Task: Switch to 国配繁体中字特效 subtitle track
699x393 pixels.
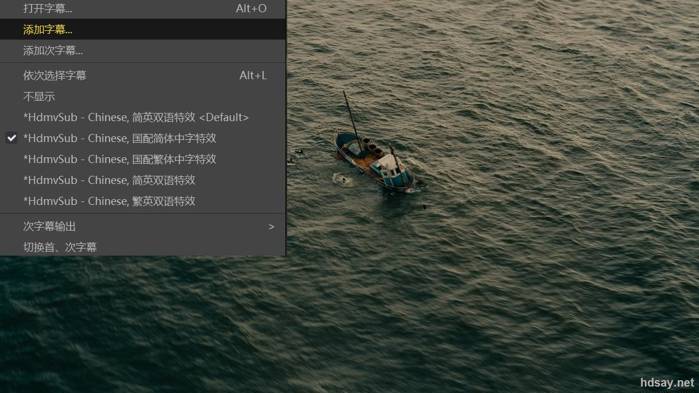Action: pos(143,159)
